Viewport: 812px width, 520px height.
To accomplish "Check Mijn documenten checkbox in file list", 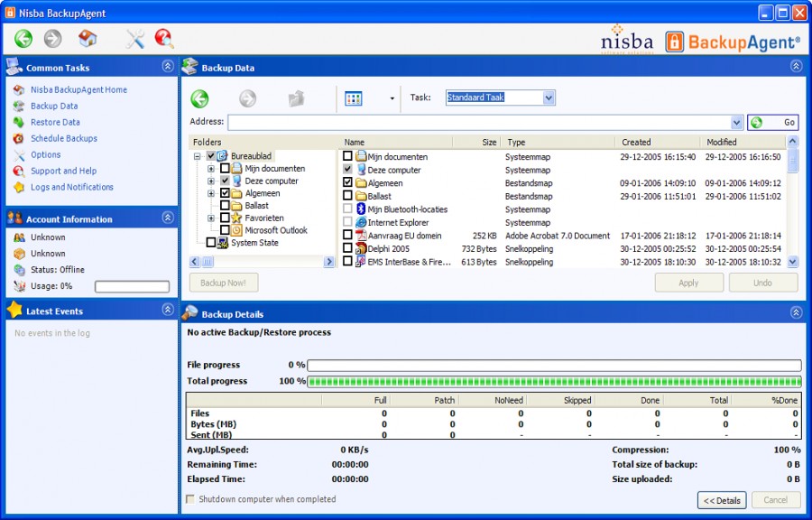I will (347, 156).
